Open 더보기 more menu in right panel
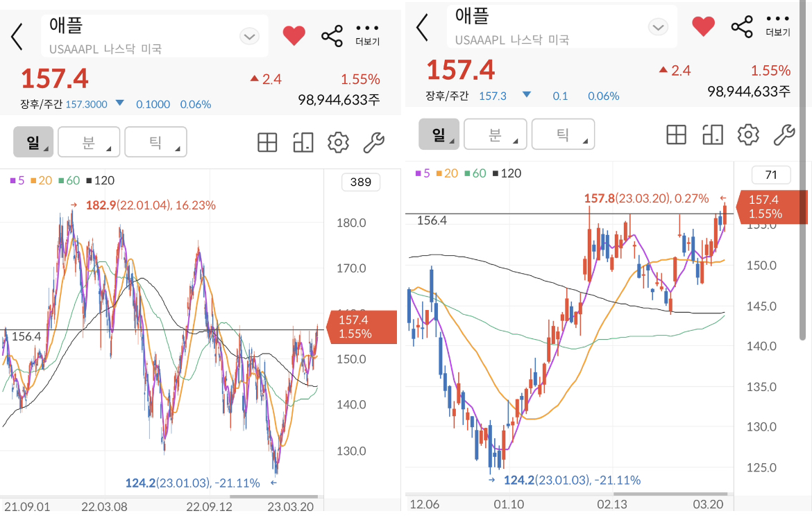Image resolution: width=812 pixels, height=527 pixels. (778, 26)
